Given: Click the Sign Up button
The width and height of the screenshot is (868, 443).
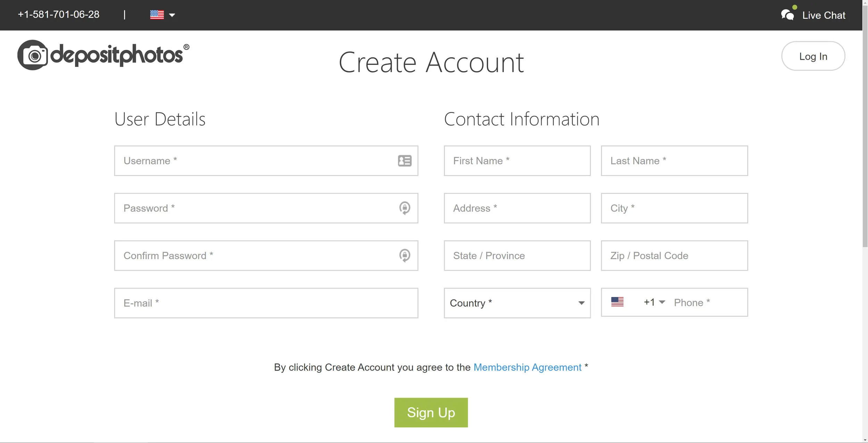Looking at the screenshot, I should point(431,412).
